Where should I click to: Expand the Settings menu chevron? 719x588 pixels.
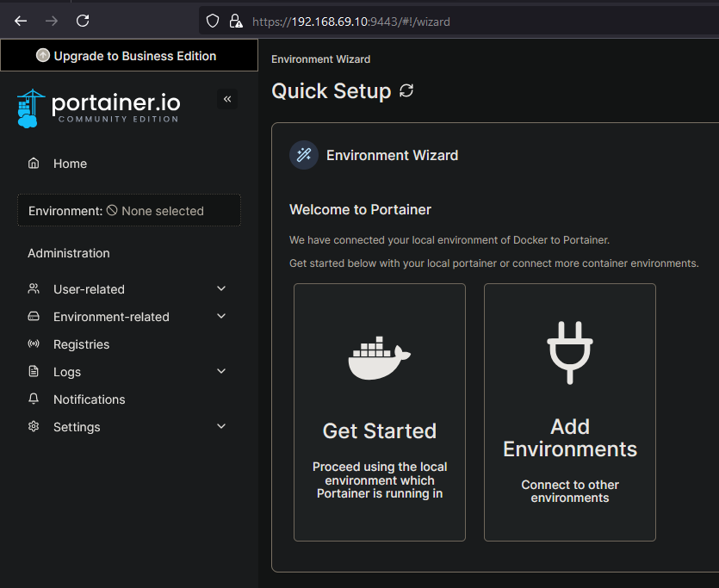pyautogui.click(x=221, y=426)
